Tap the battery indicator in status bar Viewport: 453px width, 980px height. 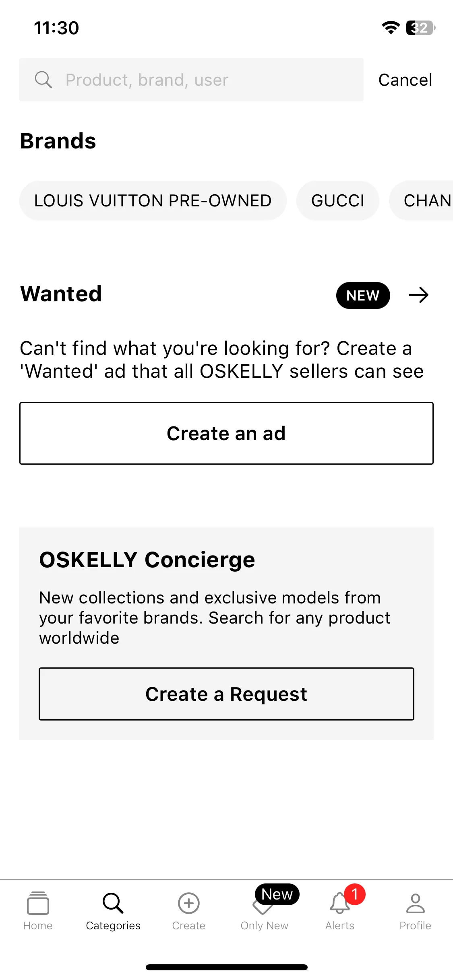(x=421, y=28)
